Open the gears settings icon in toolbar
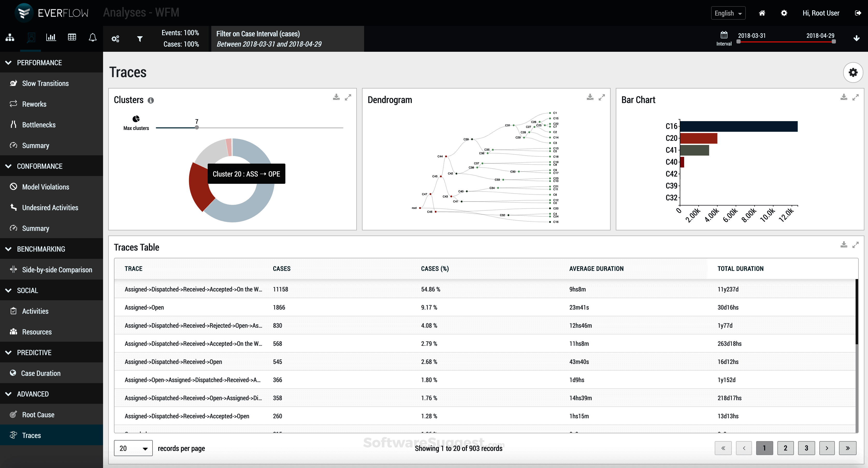This screenshot has height=468, width=868. [x=115, y=39]
